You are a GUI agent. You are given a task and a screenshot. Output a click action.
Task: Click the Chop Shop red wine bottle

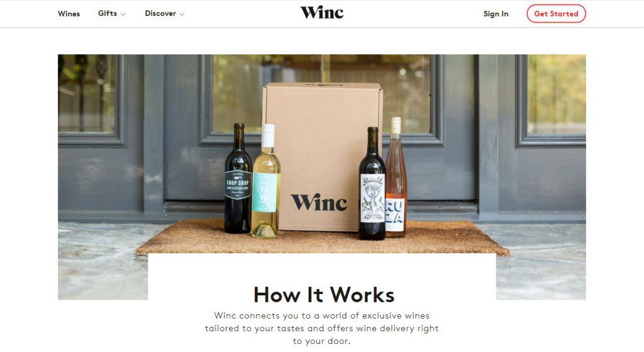[238, 178]
